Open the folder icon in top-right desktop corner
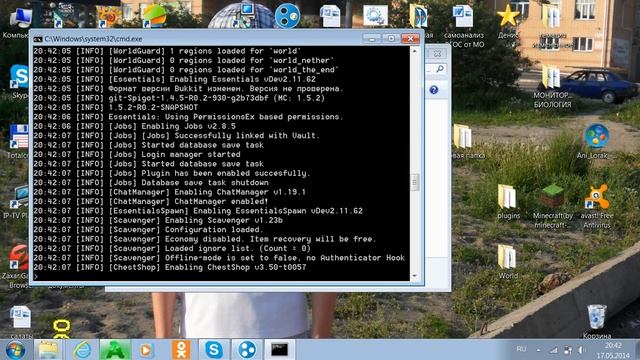The height and width of the screenshot is (360, 640). pos(551,16)
